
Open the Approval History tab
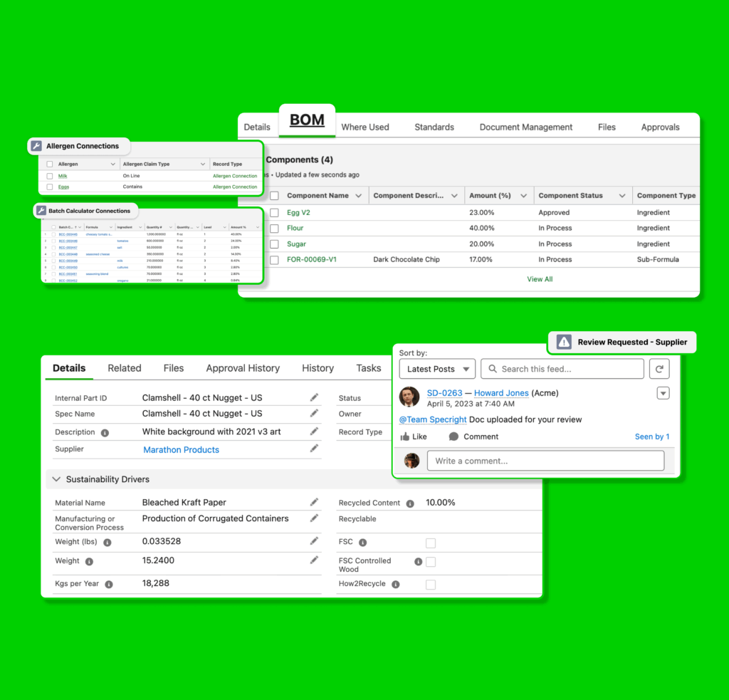[243, 368]
